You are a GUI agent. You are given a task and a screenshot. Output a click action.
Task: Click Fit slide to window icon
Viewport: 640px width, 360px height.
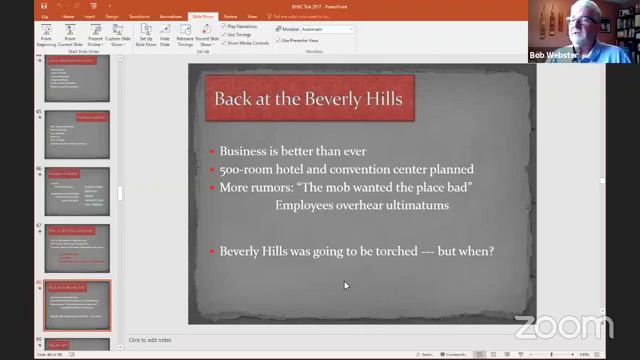pyautogui.click(x=597, y=355)
